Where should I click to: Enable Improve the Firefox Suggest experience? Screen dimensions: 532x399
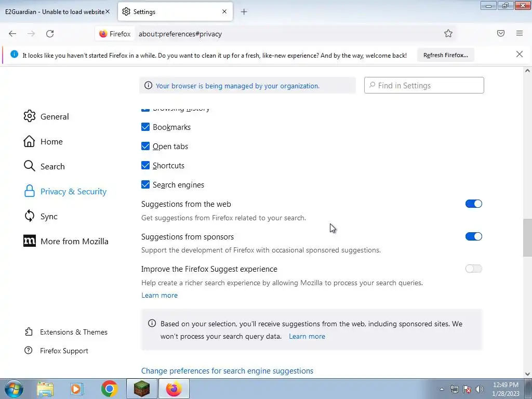coord(474,269)
